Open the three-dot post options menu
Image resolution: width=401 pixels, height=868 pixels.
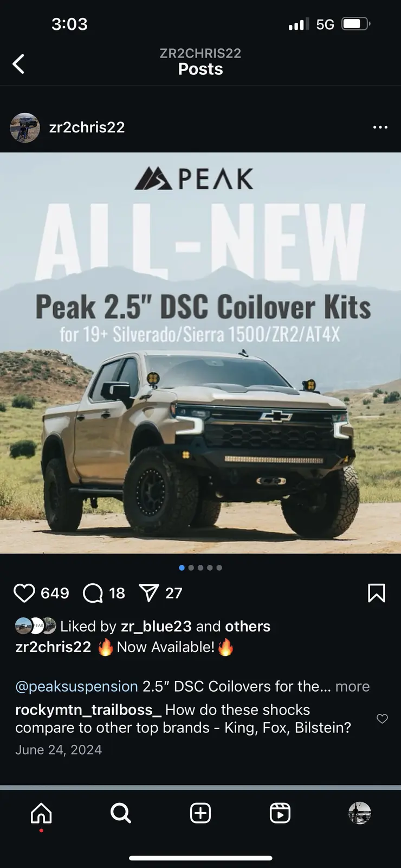pyautogui.click(x=380, y=127)
